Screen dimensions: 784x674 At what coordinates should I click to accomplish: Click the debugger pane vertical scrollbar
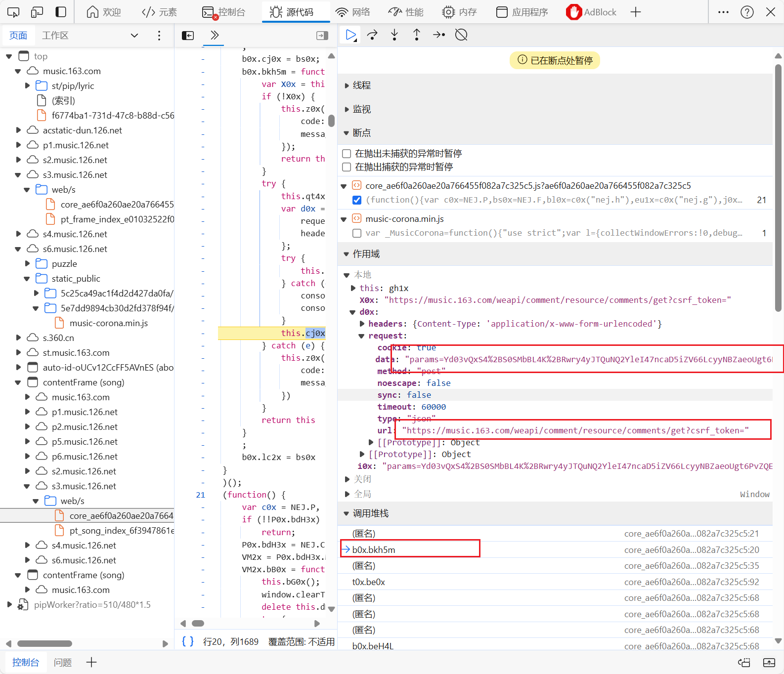(778, 188)
